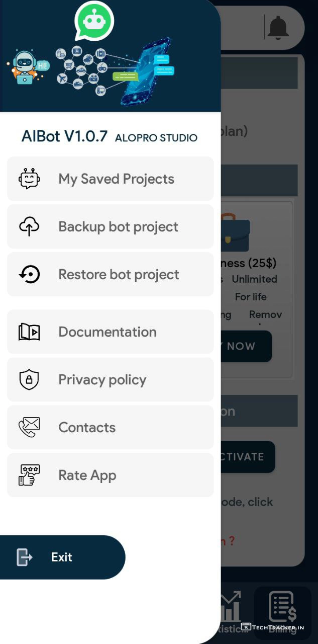Open the Documentation entry

tap(108, 332)
